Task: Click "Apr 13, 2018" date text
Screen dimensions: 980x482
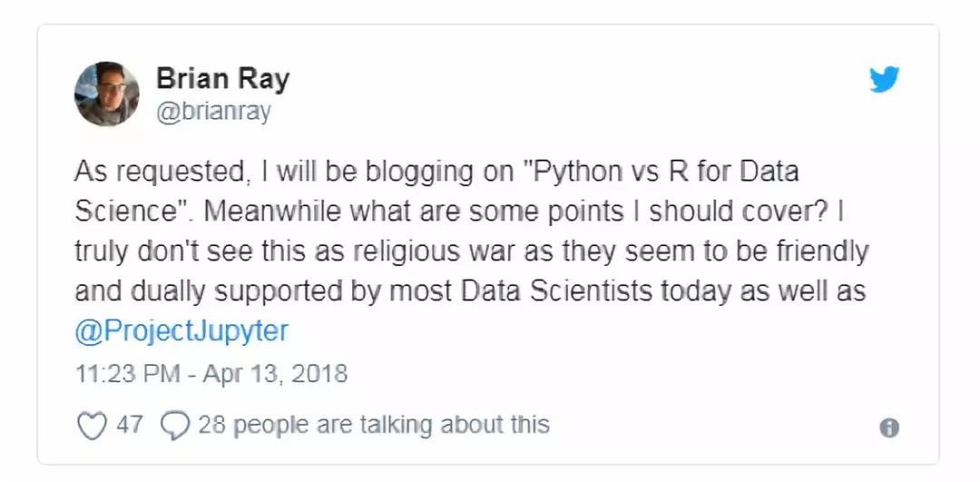Action: coord(275,374)
